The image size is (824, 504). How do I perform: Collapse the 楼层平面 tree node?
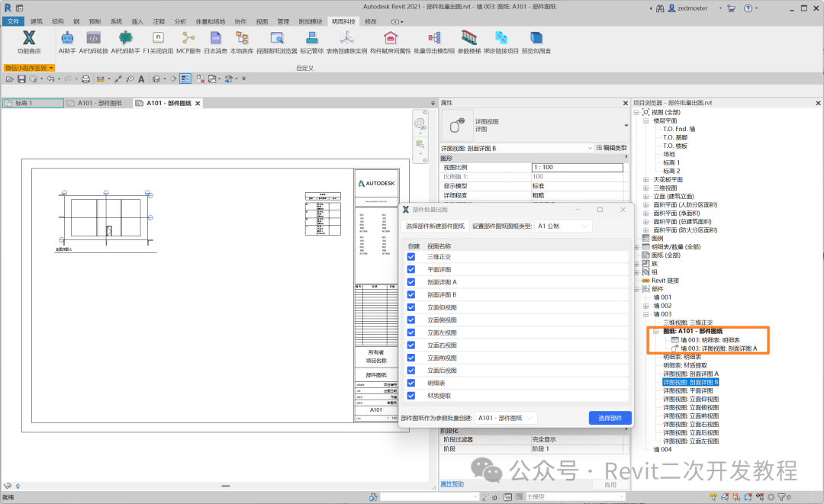pyautogui.click(x=646, y=120)
